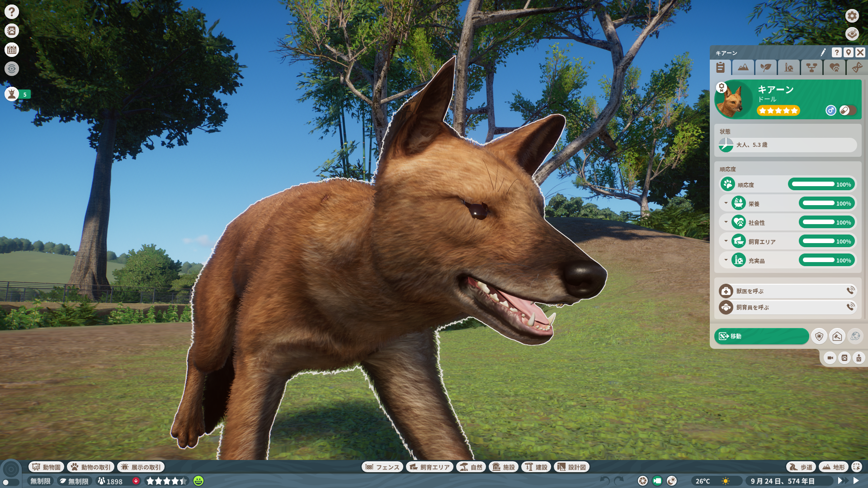The width and height of the screenshot is (868, 488).
Task: Open the フェンス barrier menu
Action: point(382,467)
